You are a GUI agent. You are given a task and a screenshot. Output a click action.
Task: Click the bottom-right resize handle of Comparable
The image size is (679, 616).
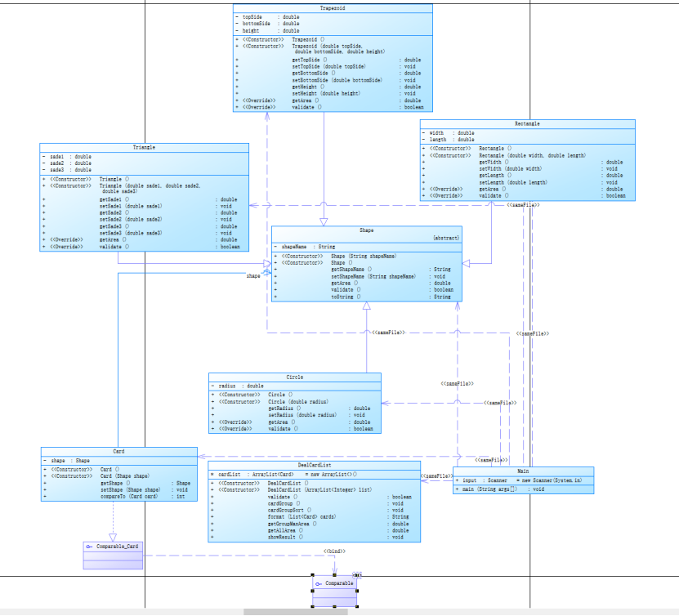[x=357, y=606]
